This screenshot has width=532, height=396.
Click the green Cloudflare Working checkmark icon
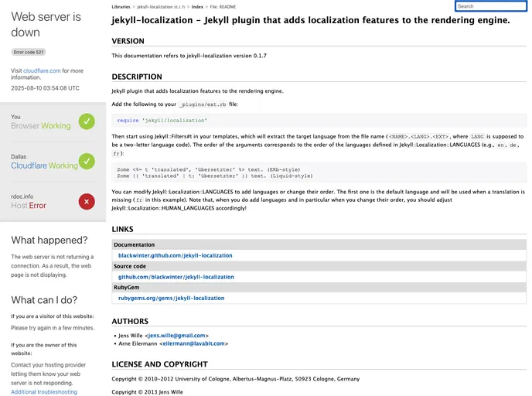87,162
